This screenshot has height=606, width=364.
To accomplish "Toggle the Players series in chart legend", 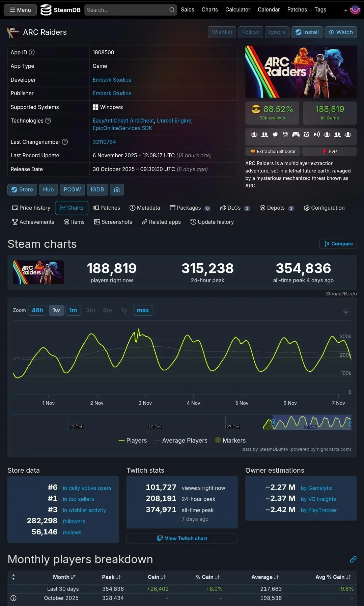I will [x=133, y=441].
